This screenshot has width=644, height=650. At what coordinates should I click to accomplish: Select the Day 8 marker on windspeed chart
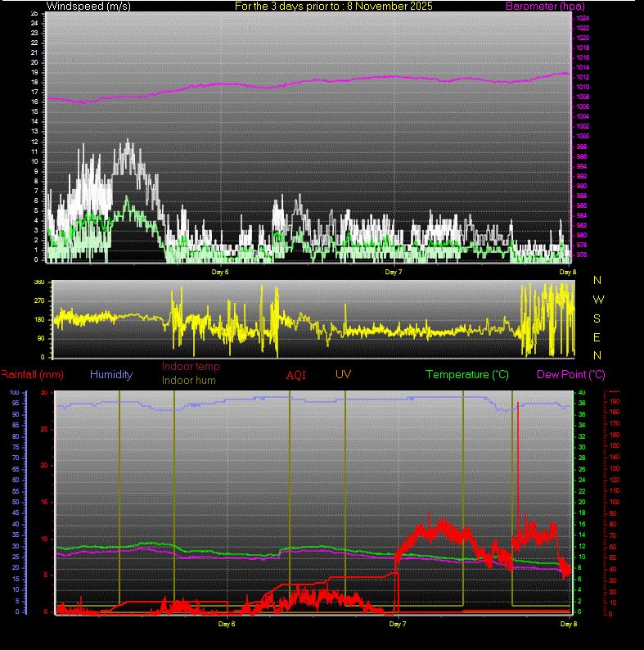click(567, 271)
